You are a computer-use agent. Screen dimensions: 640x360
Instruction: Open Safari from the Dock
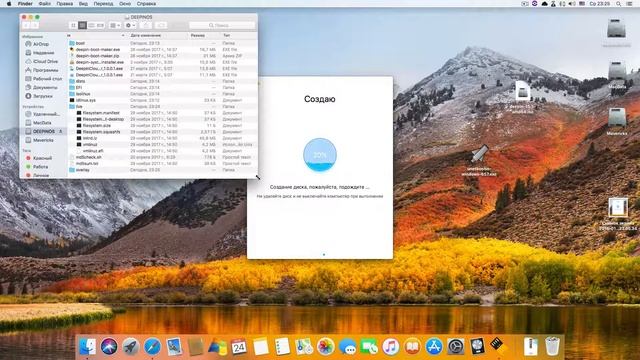pyautogui.click(x=152, y=347)
